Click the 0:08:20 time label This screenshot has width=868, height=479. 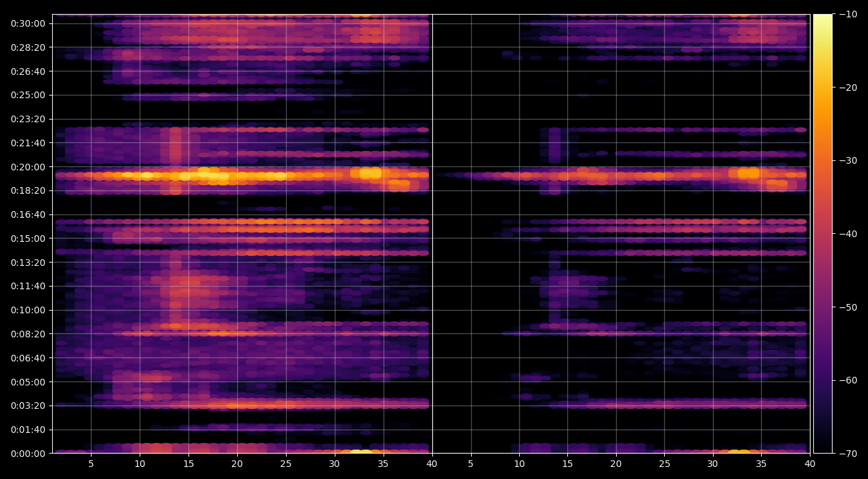click(x=27, y=334)
